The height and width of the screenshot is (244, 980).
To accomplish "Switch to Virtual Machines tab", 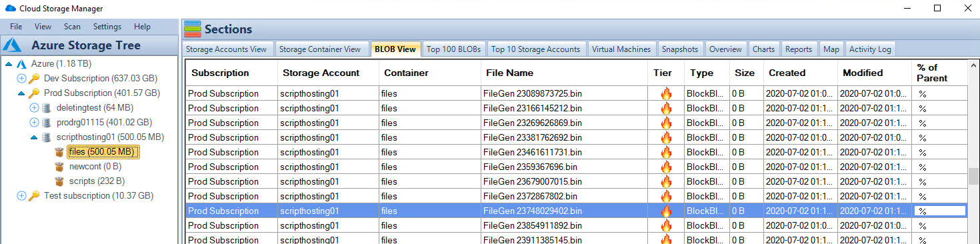I will 621,49.
